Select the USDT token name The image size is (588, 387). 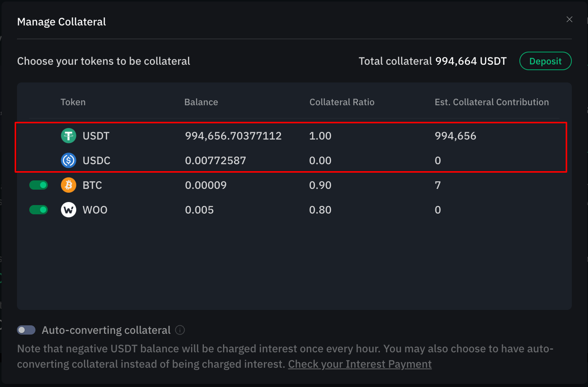click(96, 136)
